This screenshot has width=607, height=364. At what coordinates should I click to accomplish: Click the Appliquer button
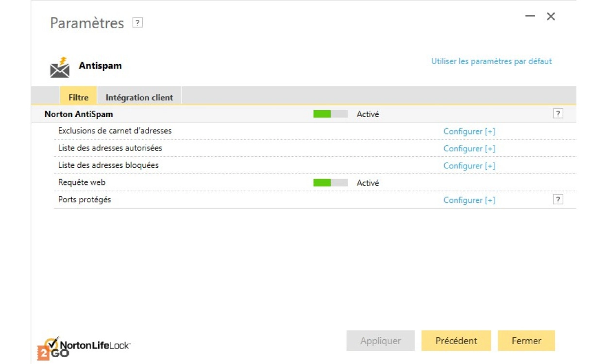point(380,341)
